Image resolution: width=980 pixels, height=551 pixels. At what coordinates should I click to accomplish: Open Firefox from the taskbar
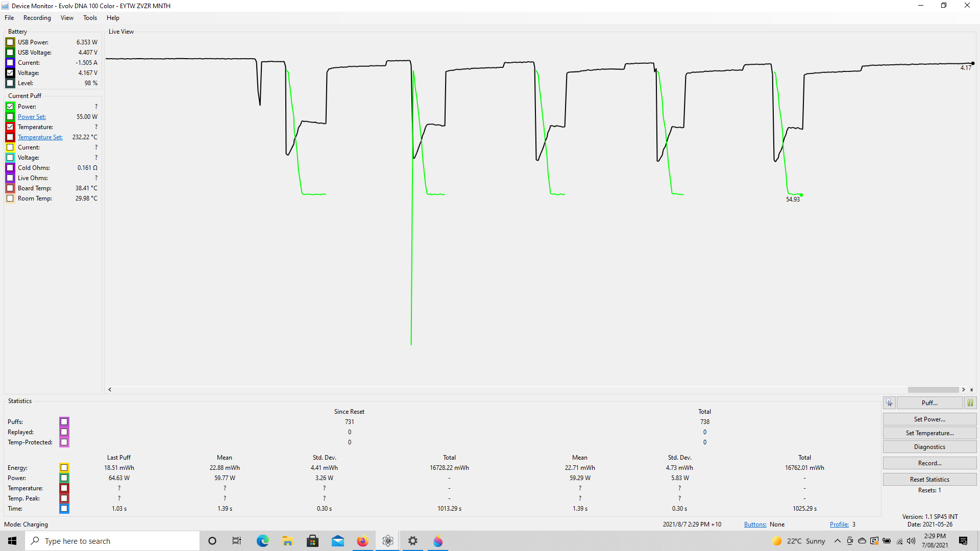tap(362, 541)
